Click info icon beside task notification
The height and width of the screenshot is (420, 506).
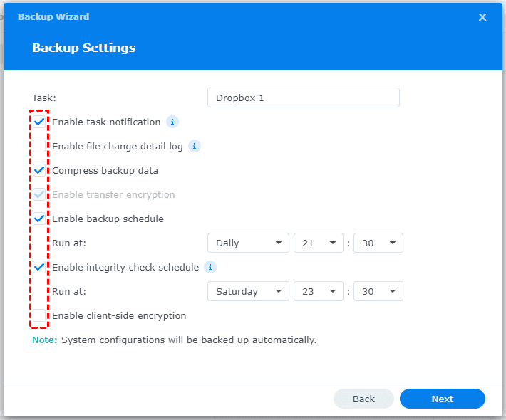point(172,122)
